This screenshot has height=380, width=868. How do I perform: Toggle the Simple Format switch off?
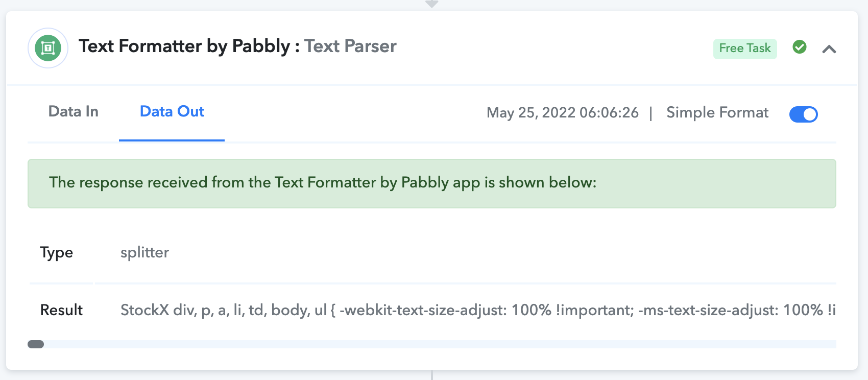coord(804,114)
